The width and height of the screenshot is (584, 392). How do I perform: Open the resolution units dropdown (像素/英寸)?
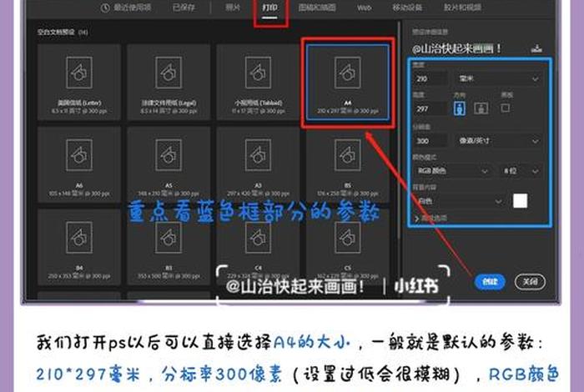pos(498,140)
